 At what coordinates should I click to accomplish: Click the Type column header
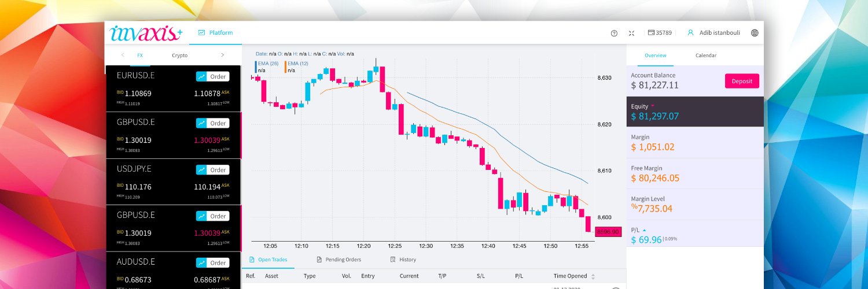pos(310,276)
